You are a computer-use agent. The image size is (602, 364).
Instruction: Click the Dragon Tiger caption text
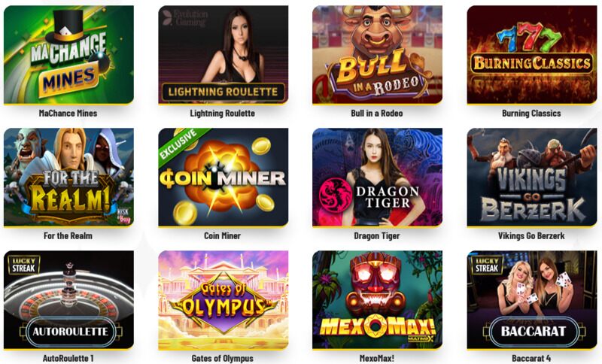point(377,236)
